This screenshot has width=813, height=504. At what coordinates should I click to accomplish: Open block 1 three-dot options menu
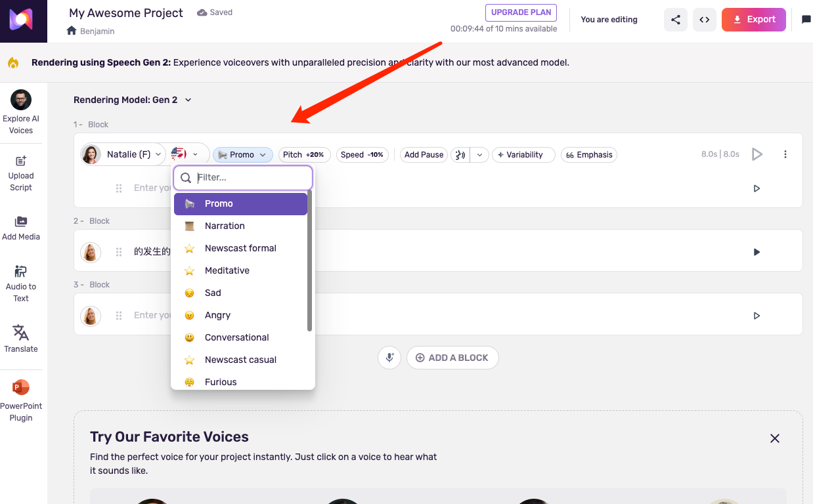(x=785, y=154)
